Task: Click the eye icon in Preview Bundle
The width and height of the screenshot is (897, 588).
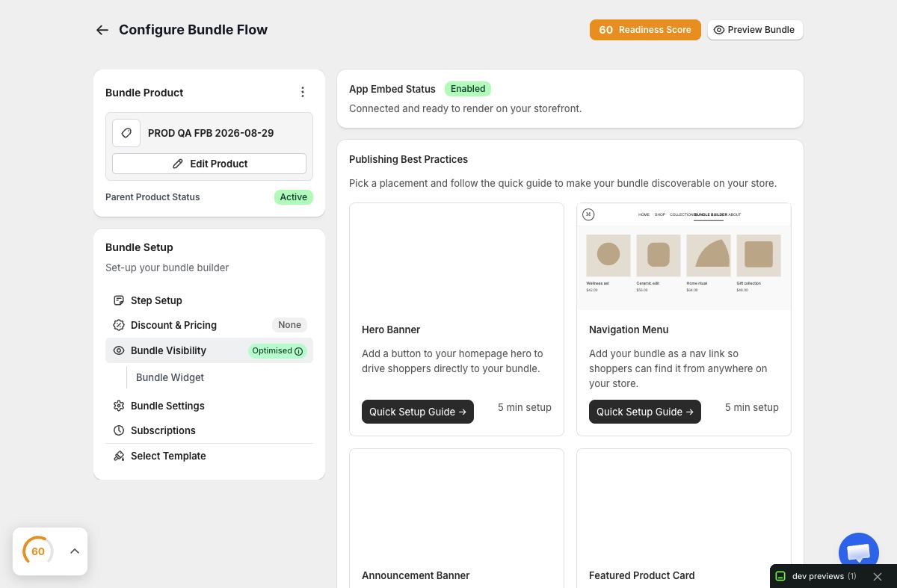Action: coord(719,30)
